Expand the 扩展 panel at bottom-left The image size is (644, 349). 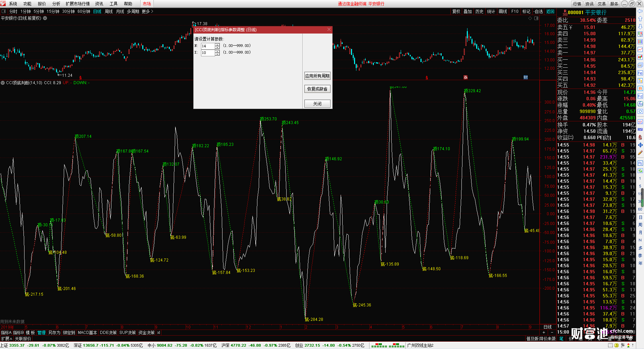pyautogui.click(x=6, y=339)
